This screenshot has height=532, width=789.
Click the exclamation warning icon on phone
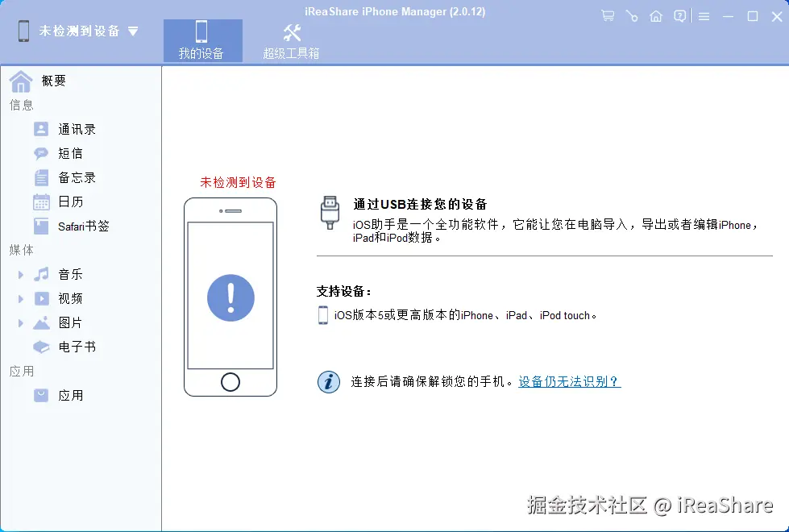coord(230,297)
